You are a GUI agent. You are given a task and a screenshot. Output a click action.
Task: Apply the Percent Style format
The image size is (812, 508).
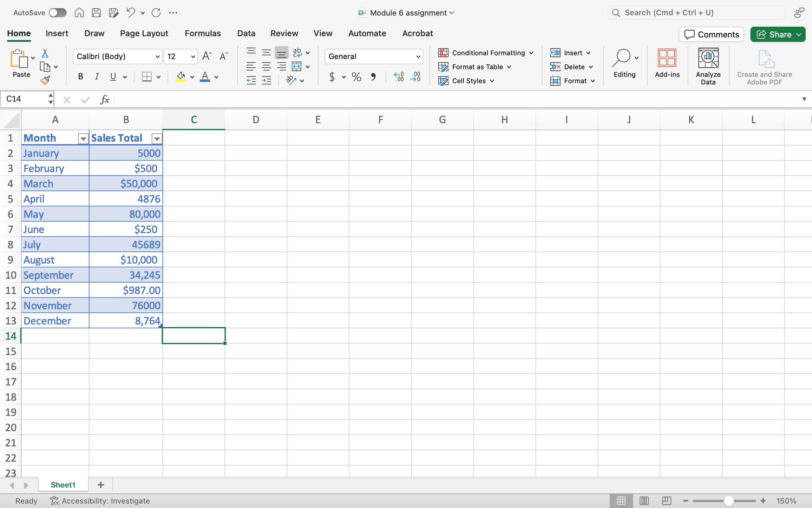tap(356, 77)
